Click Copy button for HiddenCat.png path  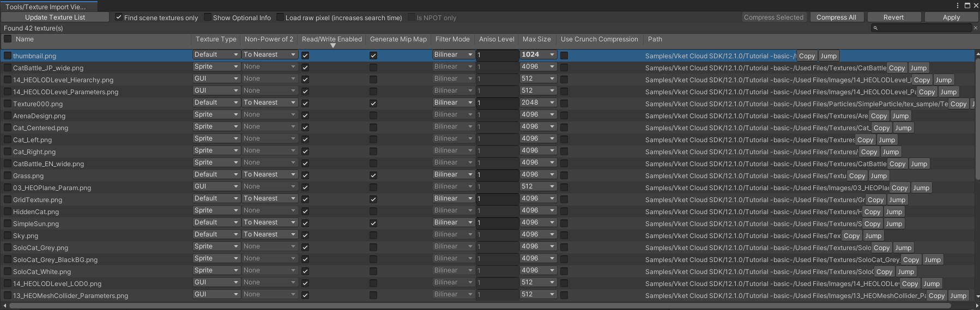[872, 212]
